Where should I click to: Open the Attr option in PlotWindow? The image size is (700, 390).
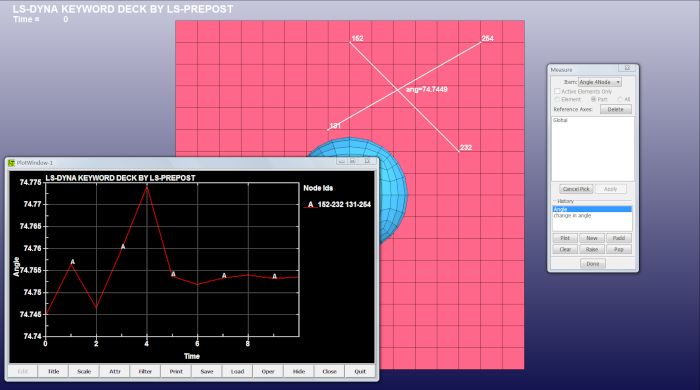pyautogui.click(x=115, y=371)
